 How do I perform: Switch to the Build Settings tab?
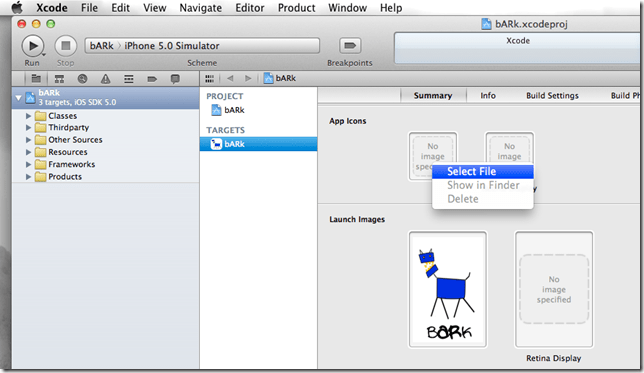[552, 96]
